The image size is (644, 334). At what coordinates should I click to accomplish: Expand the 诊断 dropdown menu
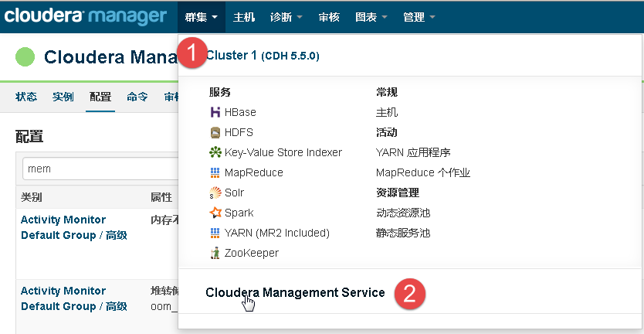click(286, 17)
